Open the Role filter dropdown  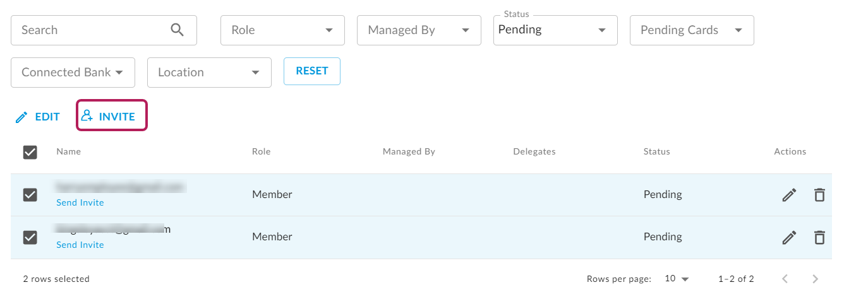[282, 30]
